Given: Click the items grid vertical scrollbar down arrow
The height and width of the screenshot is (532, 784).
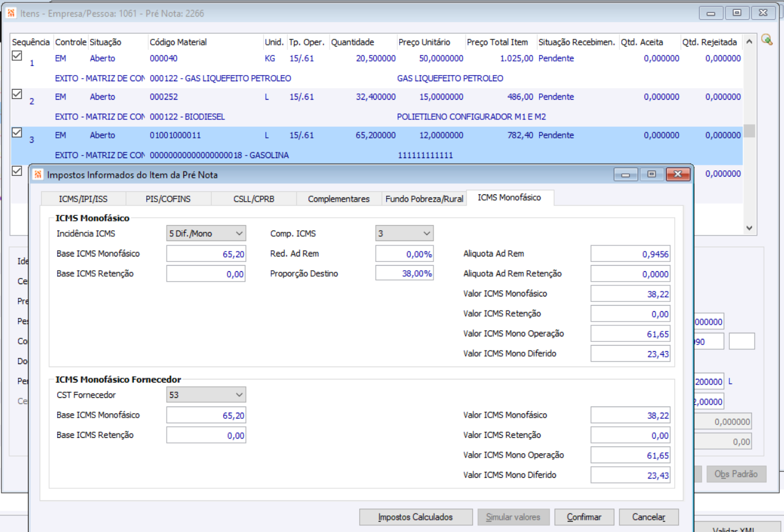Looking at the screenshot, I should click(749, 228).
